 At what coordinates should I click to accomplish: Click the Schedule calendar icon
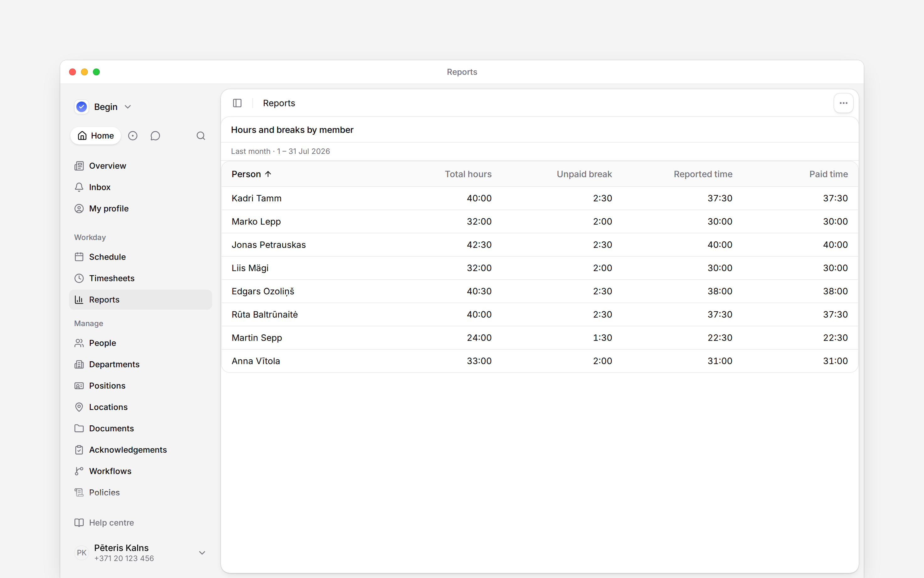point(79,257)
